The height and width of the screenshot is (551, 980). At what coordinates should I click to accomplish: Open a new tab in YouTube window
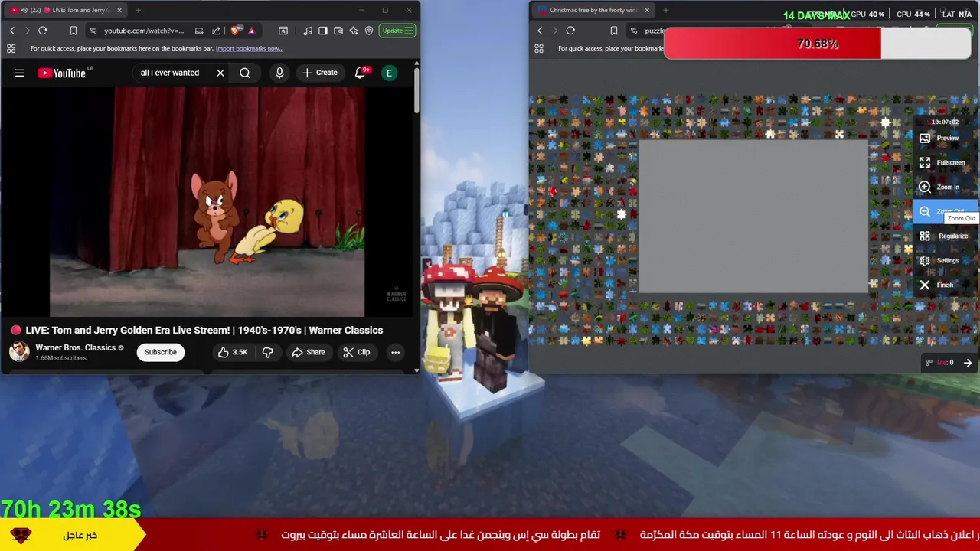pos(138,10)
